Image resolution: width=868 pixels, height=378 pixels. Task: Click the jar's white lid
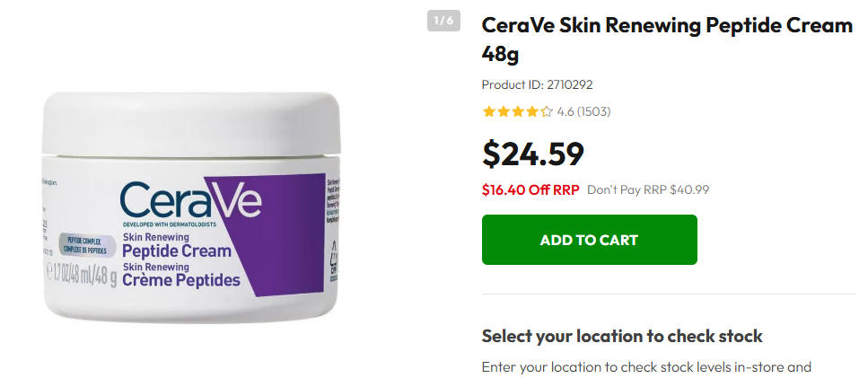point(191,124)
